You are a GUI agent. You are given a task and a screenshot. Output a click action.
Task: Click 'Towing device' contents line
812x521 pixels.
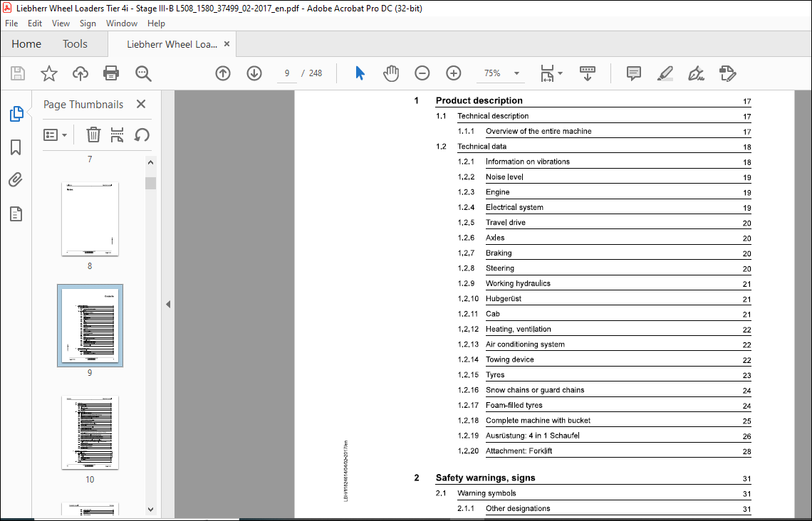pyautogui.click(x=509, y=359)
